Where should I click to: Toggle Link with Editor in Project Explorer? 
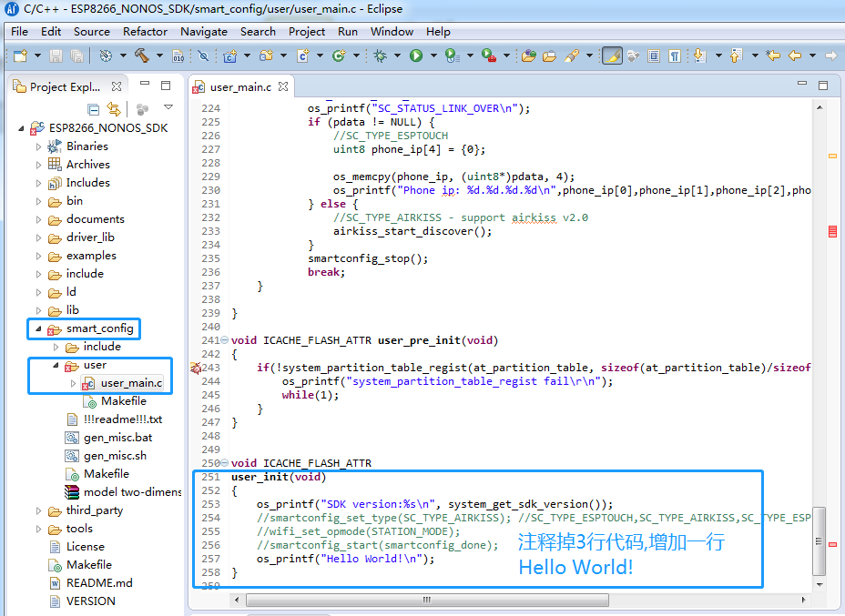(114, 109)
